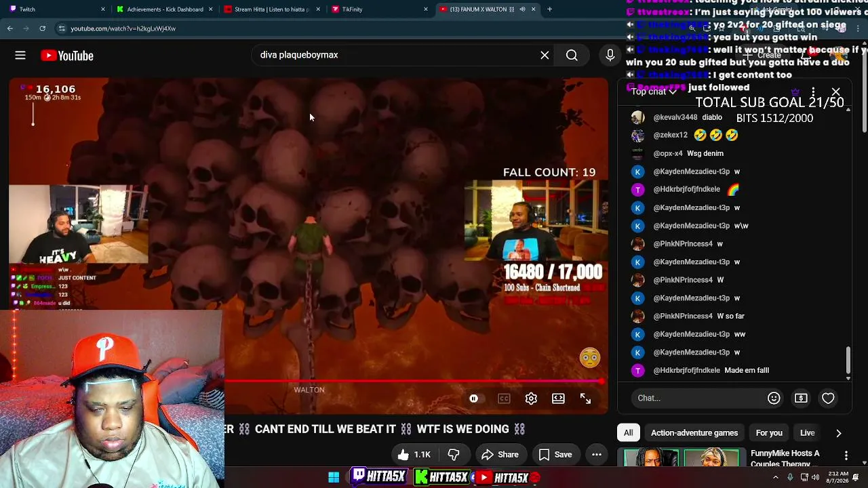Close the Stream Hitta browser tab
The image size is (868, 488).
coord(319,9)
